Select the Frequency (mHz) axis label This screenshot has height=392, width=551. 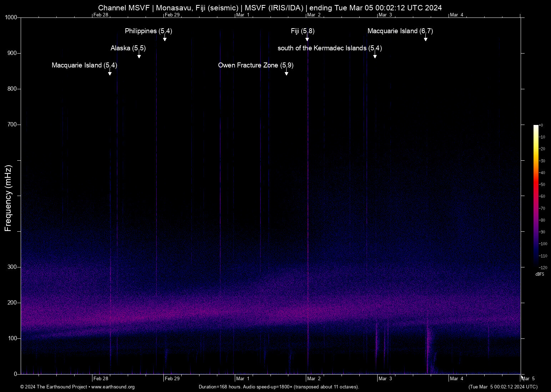8,196
